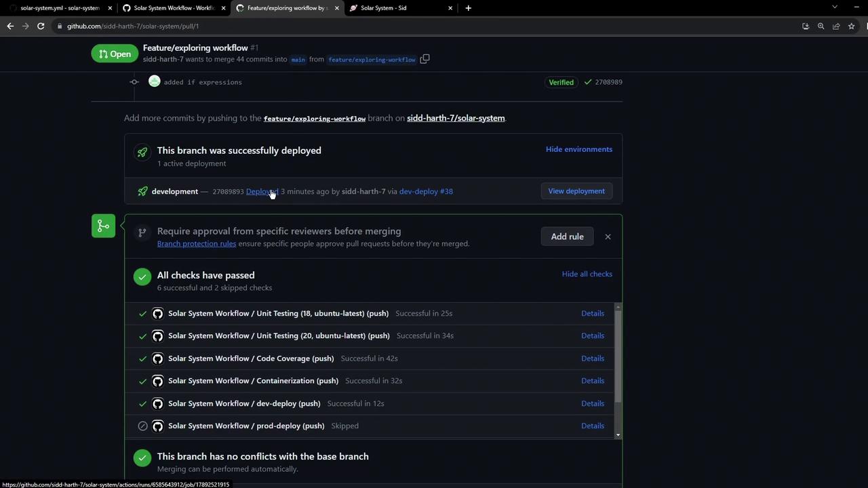This screenshot has height=488, width=868.
Task: Click the rocket icon next to development
Action: tap(142, 191)
